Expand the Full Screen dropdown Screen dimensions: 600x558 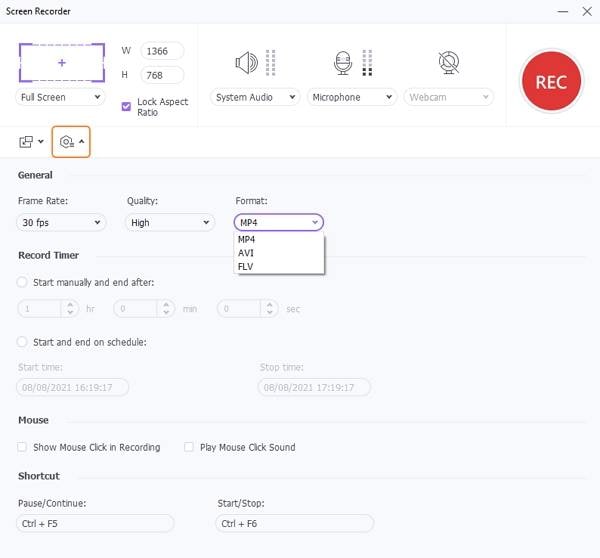(x=62, y=97)
